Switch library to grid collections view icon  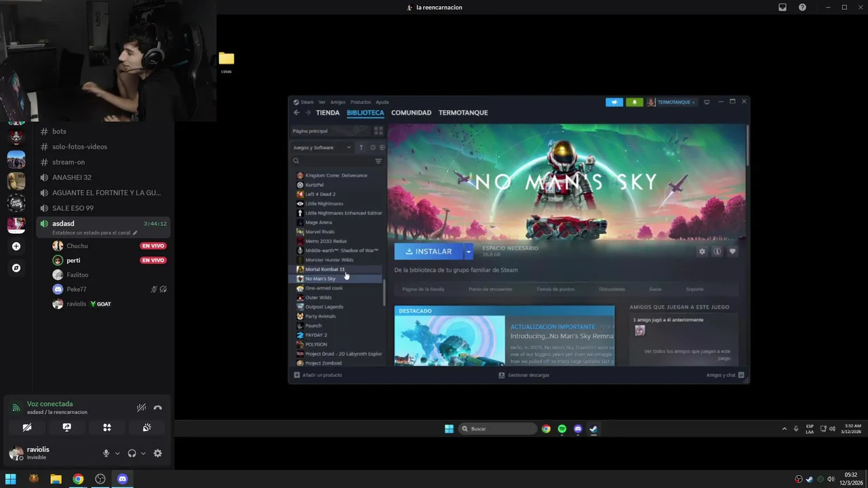pyautogui.click(x=378, y=131)
